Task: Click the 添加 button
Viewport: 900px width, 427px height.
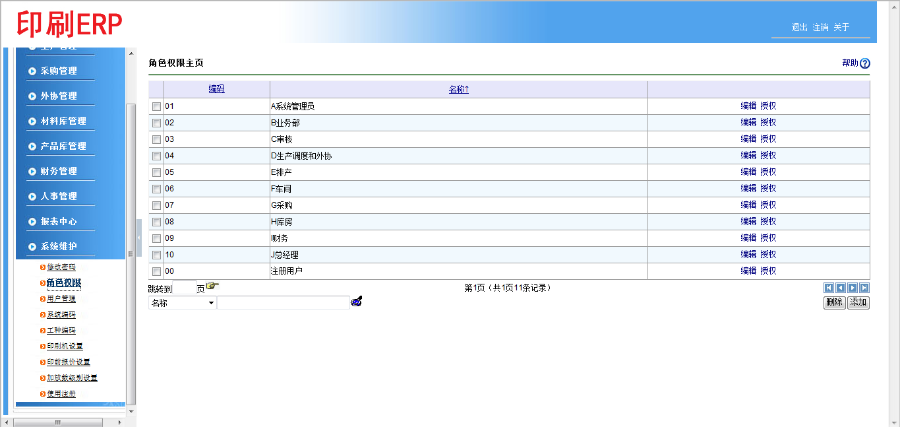Action: 859,303
